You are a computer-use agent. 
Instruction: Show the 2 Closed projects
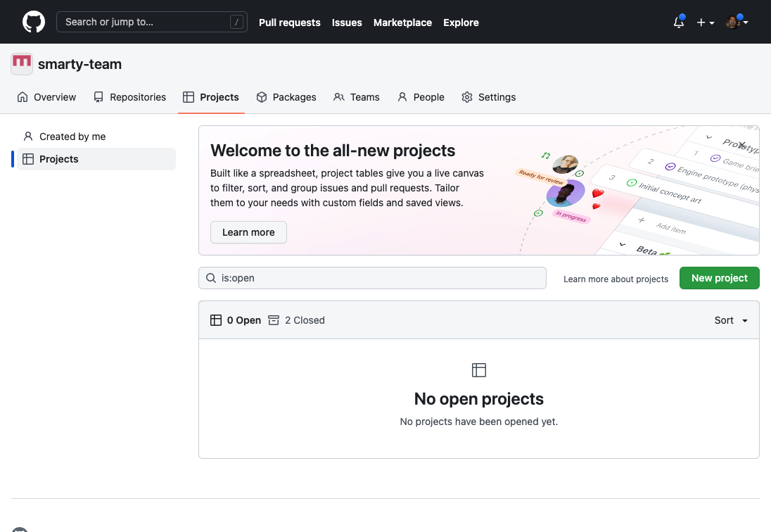pyautogui.click(x=297, y=320)
